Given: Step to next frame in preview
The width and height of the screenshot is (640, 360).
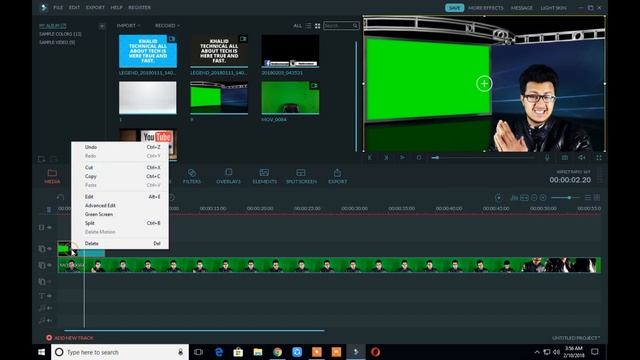Looking at the screenshot, I should [386, 158].
